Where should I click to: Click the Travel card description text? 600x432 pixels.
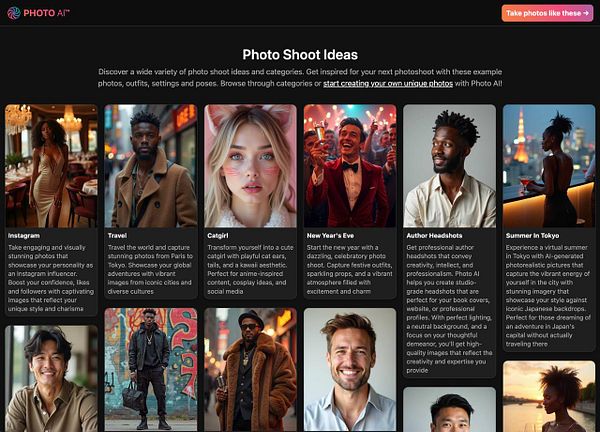tap(150, 269)
